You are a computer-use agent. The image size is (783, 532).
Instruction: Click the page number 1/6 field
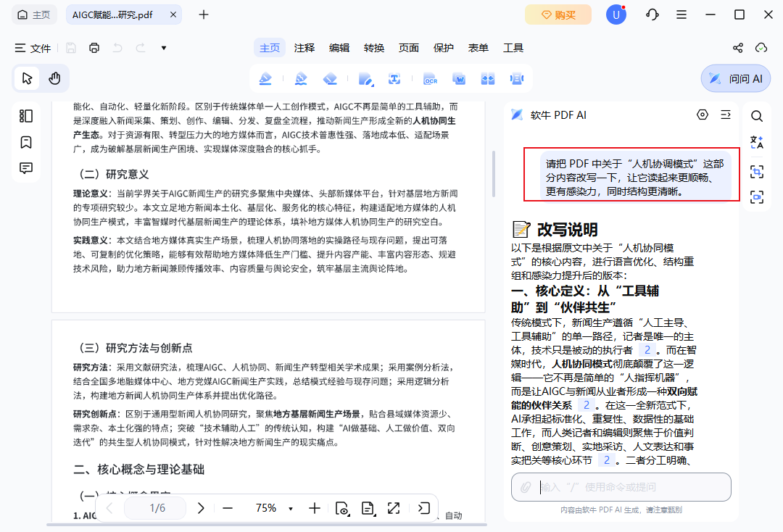(x=155, y=508)
